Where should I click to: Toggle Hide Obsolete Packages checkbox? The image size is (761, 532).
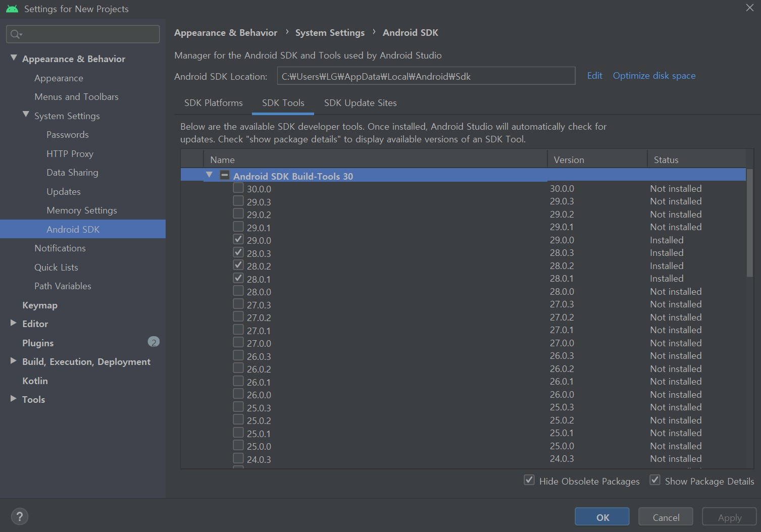click(529, 480)
